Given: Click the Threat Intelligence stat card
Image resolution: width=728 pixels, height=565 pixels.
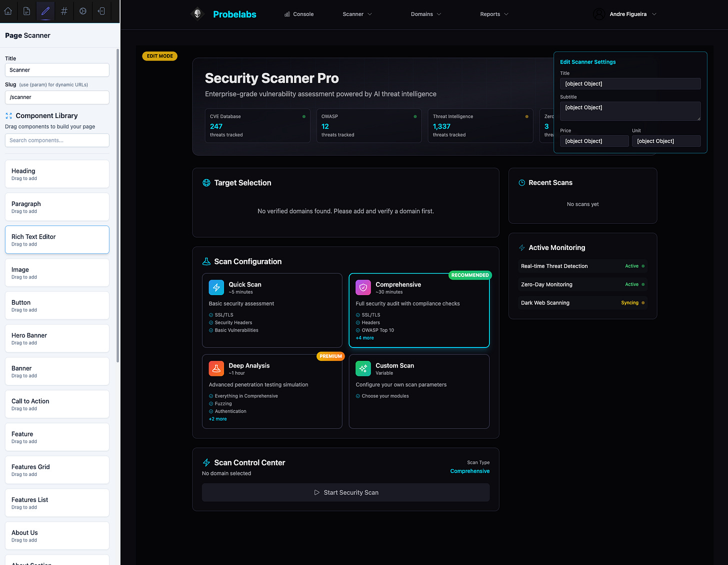Looking at the screenshot, I should (480, 126).
